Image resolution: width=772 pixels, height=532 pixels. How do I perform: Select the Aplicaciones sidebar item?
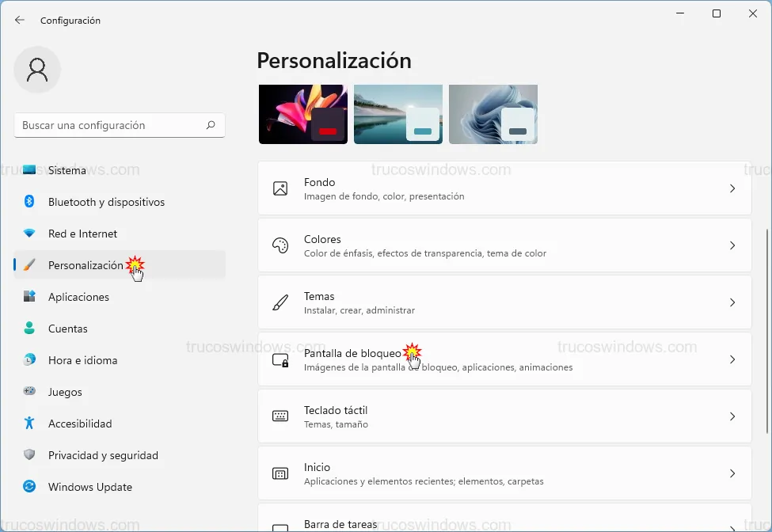click(78, 297)
